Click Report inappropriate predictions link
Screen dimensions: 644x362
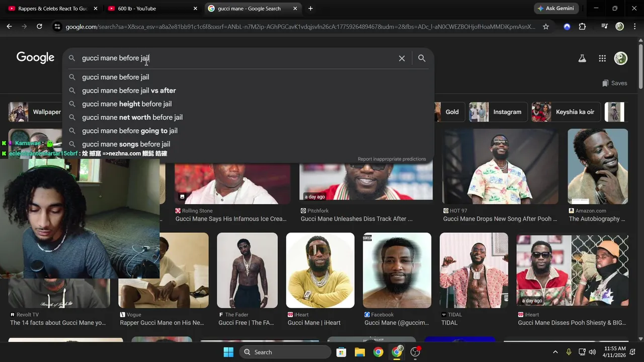click(391, 159)
